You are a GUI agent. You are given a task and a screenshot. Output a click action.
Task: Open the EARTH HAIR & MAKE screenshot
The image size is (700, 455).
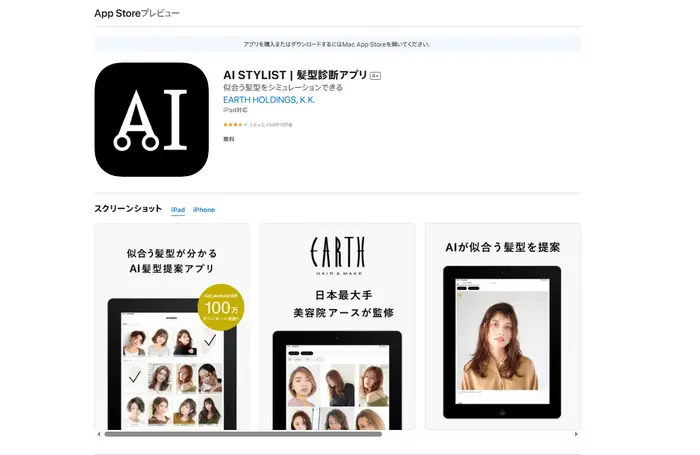[337, 326]
